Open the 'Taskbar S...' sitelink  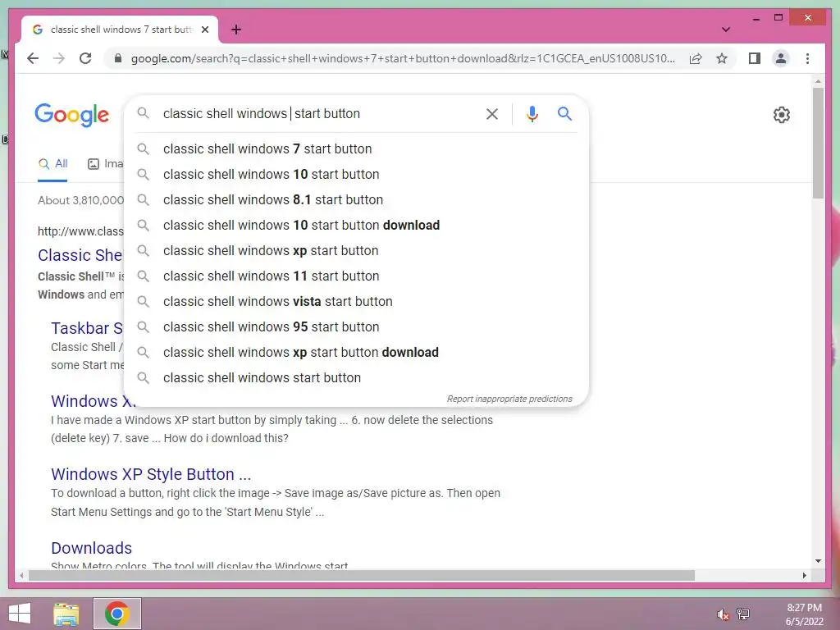tap(87, 328)
